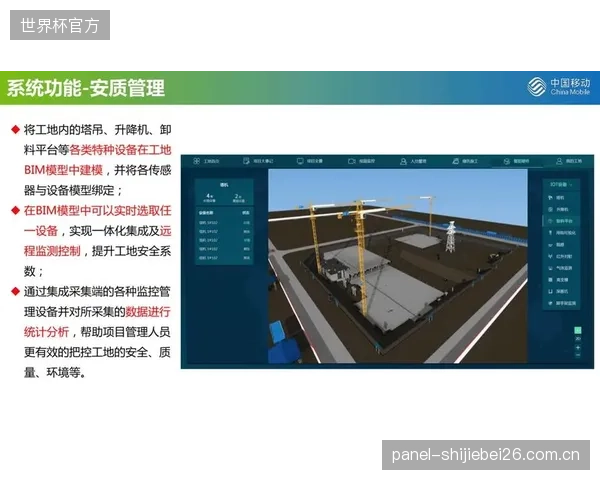Select the last tower crane row in table
The width and height of the screenshot is (600, 480).
224,258
